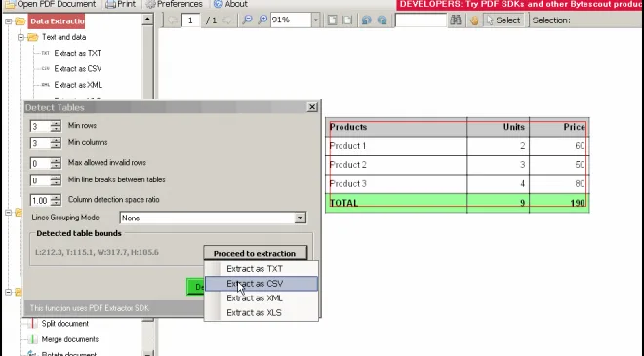
Task: Click the Min line breaks between tables field
Action: [x=40, y=180]
